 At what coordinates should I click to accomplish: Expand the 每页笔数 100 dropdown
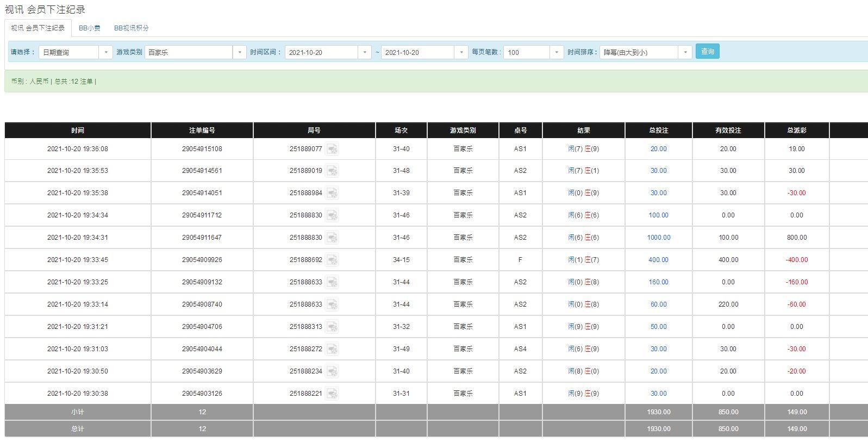(x=557, y=52)
